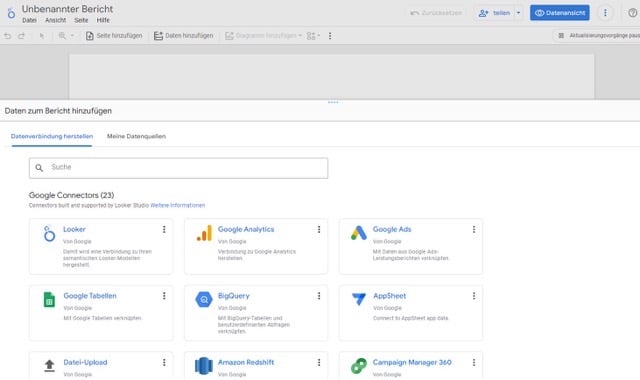Image resolution: width=640 pixels, height=380 pixels.
Task: Click the Google Analytics connector title
Action: 246,229
